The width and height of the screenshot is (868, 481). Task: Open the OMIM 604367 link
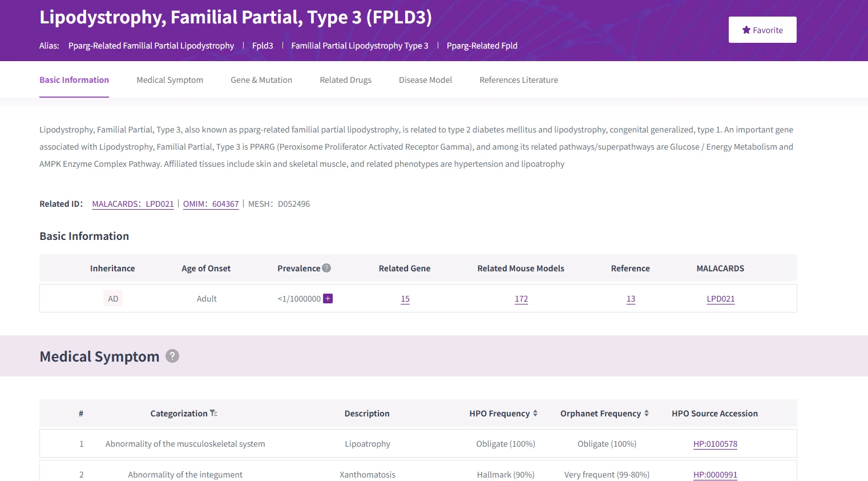[211, 203]
